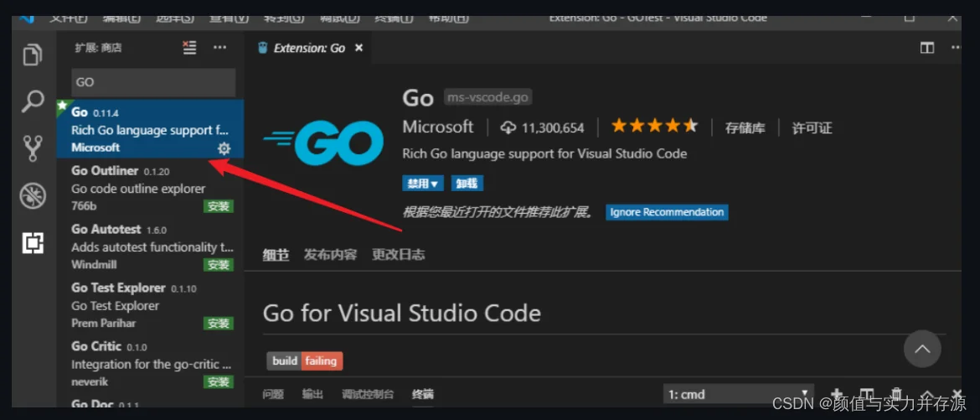Click the five-star rating of Go extension
Viewport: 980px width, 420px height.
(654, 127)
